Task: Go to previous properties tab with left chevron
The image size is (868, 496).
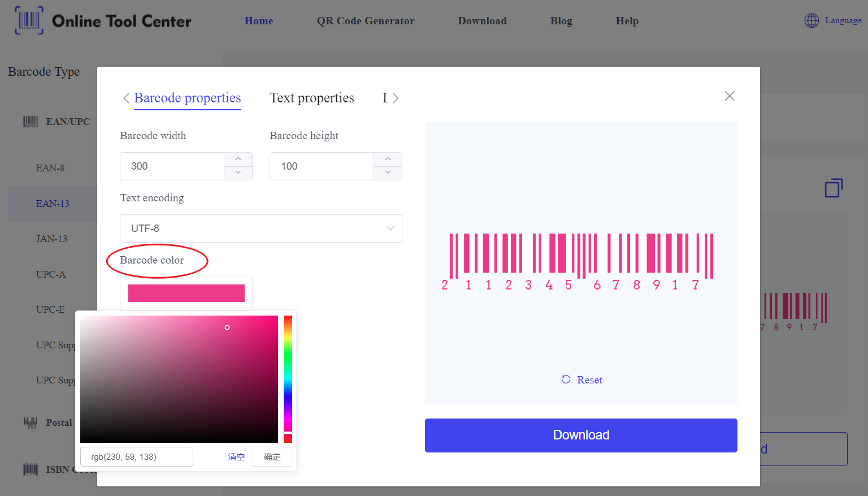Action: pyautogui.click(x=126, y=98)
